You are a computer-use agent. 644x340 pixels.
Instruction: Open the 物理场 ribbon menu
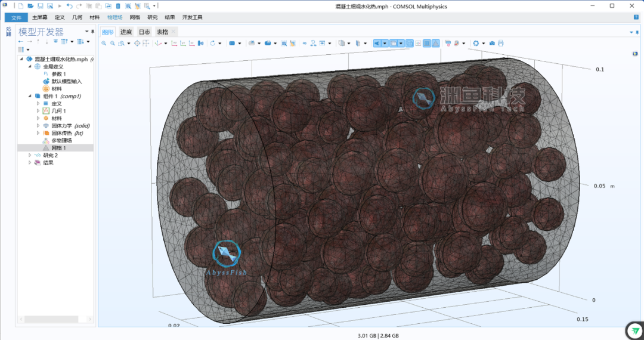click(x=114, y=17)
